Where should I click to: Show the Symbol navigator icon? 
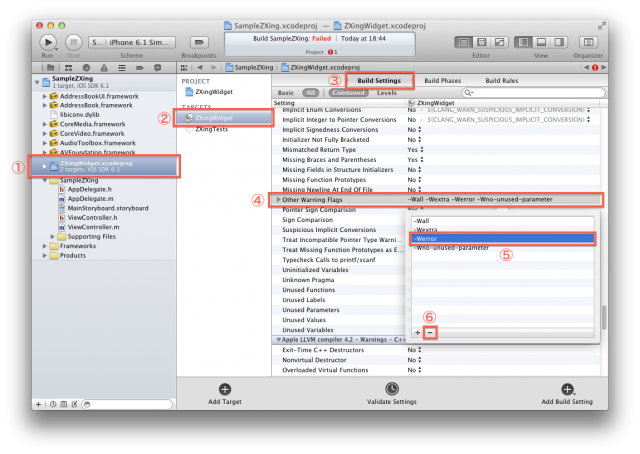pos(69,68)
